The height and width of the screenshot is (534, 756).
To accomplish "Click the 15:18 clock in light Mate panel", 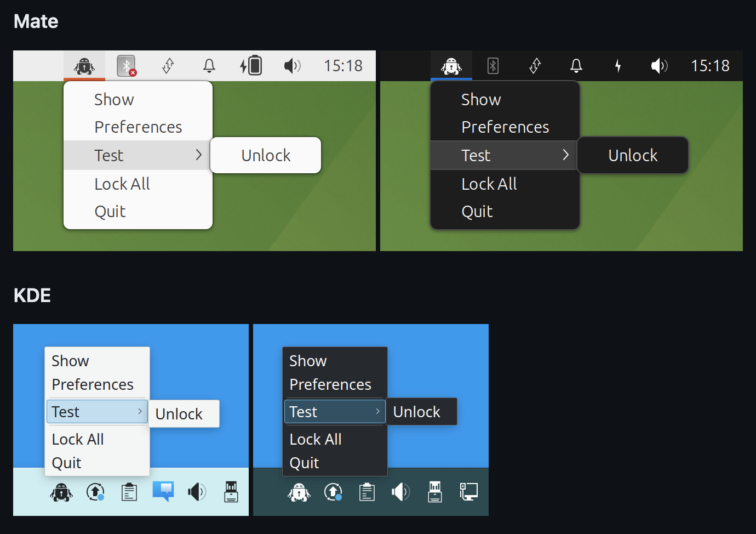I will point(343,66).
